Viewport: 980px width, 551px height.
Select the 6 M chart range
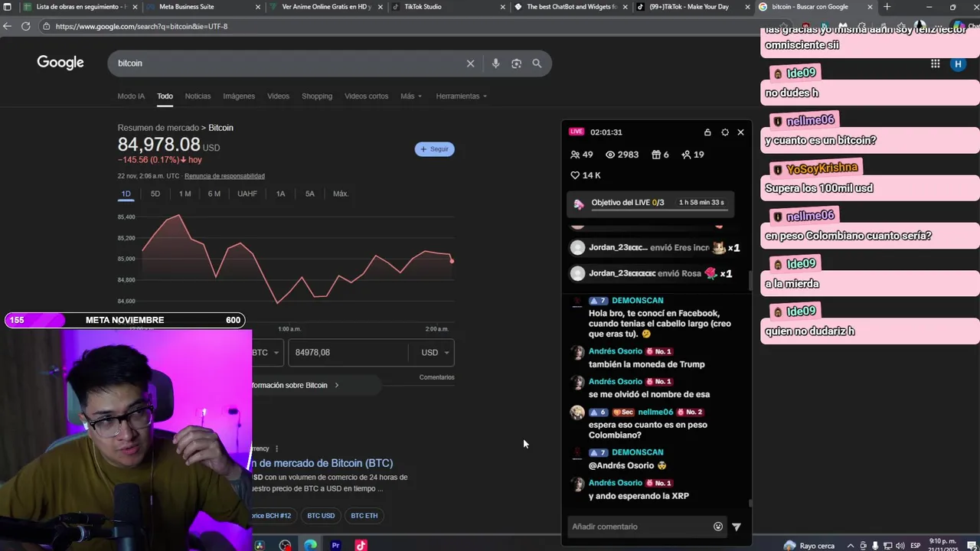(x=214, y=194)
